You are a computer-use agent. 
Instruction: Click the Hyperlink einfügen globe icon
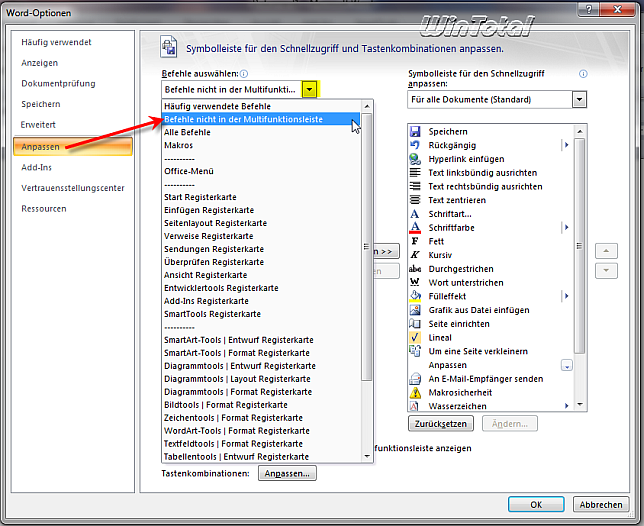[415, 159]
